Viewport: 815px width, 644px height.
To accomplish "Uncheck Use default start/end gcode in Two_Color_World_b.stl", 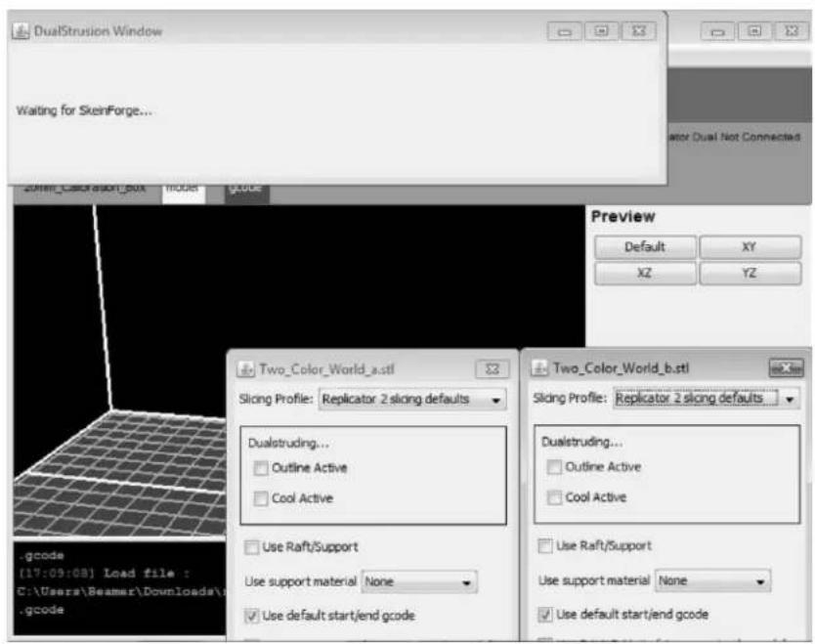I will coord(545,615).
